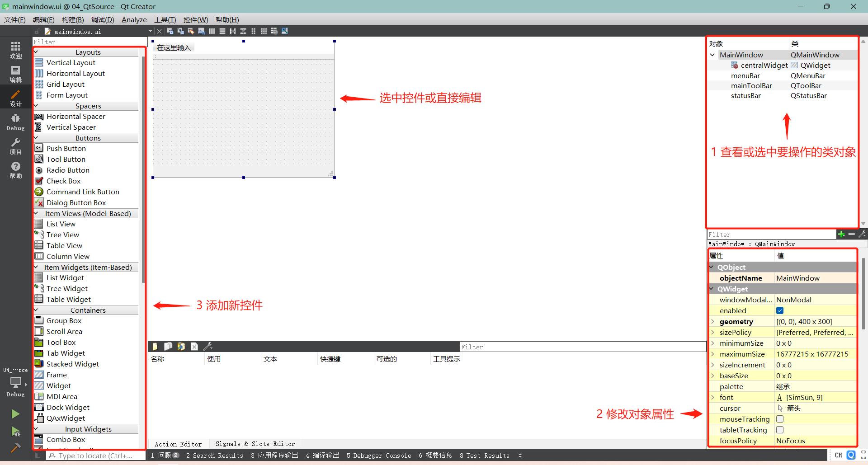Open the kit selector monitor icon

coord(16,382)
